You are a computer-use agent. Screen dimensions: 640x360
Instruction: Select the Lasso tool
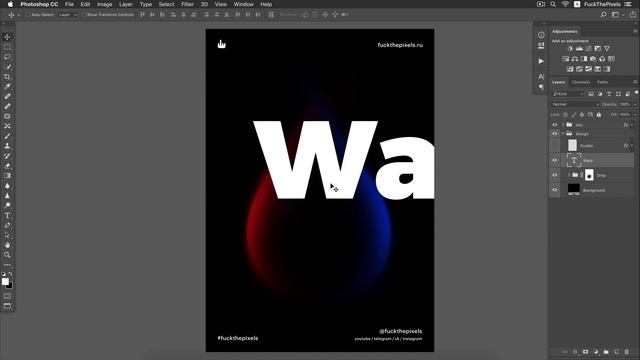click(x=7, y=57)
